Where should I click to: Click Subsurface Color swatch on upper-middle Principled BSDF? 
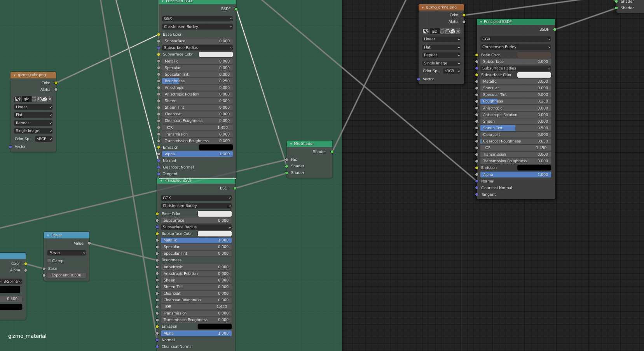(216, 54)
